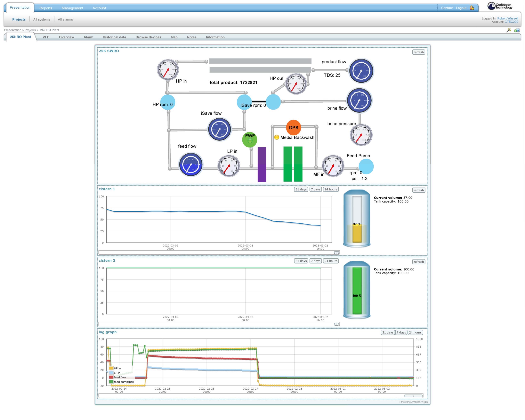Click the product flow gauge
This screenshot has width=525, height=420.
pyautogui.click(x=361, y=71)
